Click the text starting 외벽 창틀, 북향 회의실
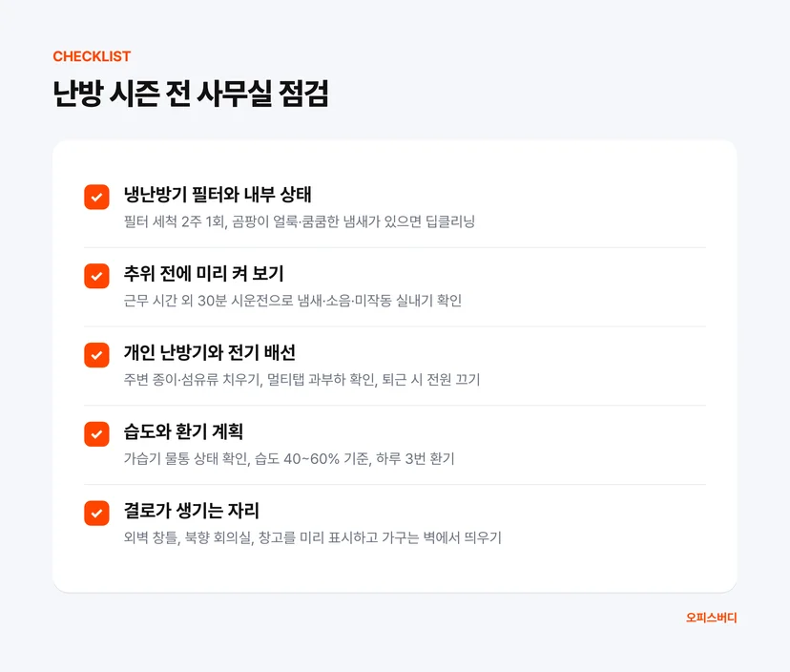Viewport: 790px width, 672px height. click(x=312, y=537)
